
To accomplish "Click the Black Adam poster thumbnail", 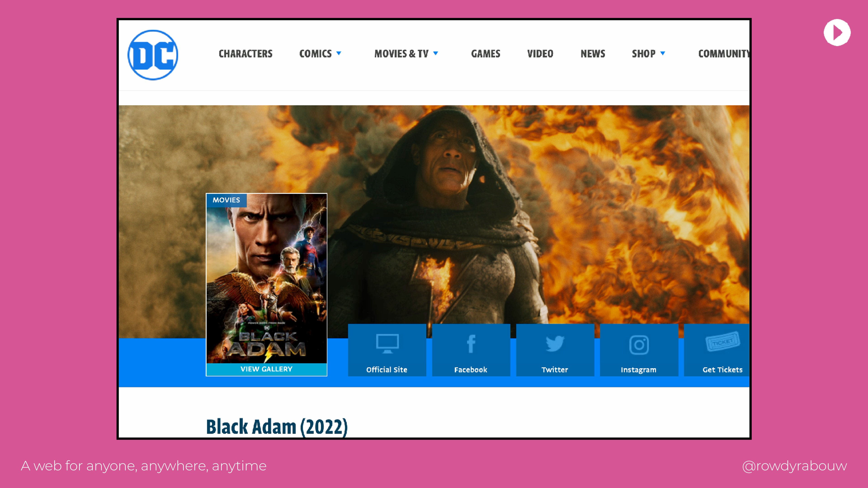I will click(266, 279).
